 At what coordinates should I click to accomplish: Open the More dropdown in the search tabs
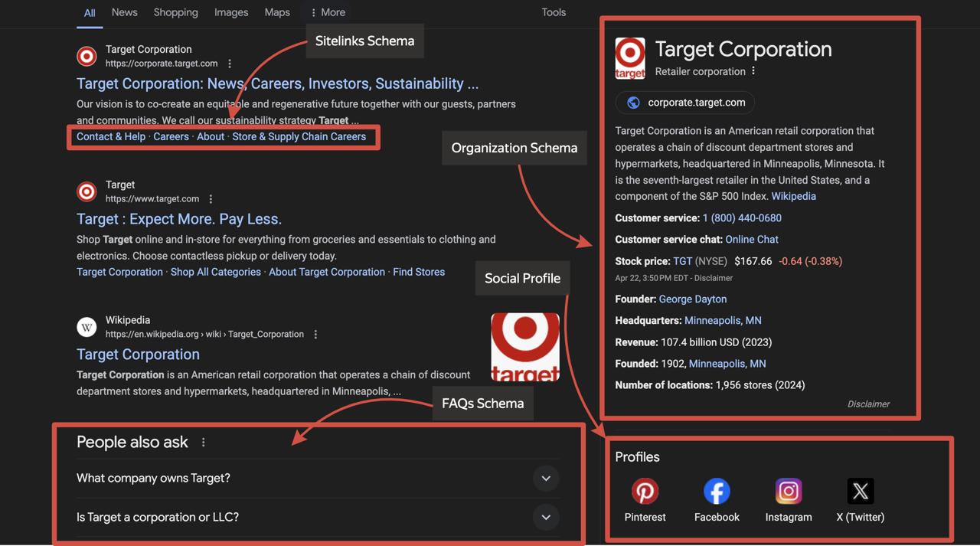(327, 12)
